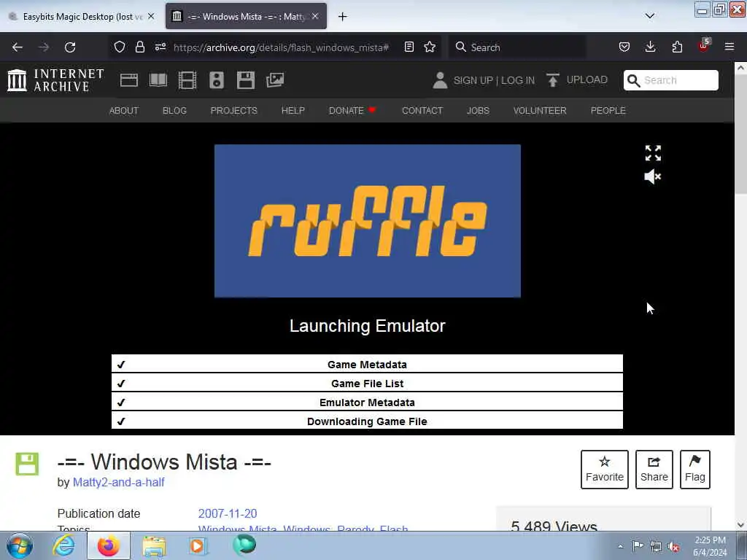Click the Windows Start orb
747x560 pixels.
point(20,545)
